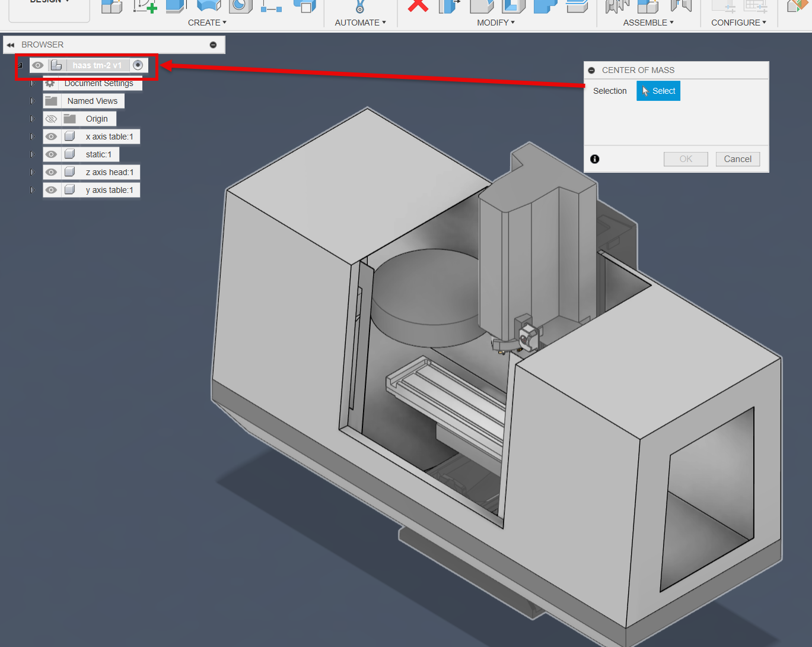This screenshot has height=647, width=812.
Task: Select the Create Sketch tool
Action: (145, 6)
